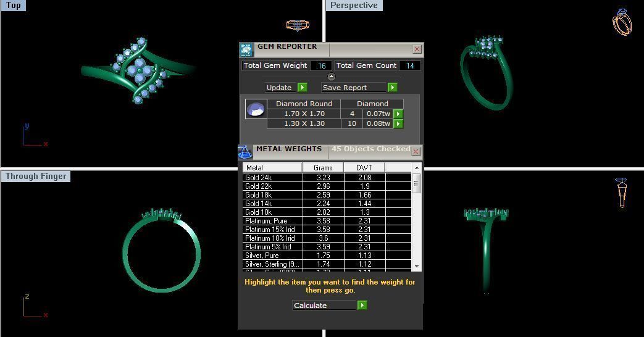Select the Gold 22k row
Viewport: 644px width, 337px height.
click(327, 186)
